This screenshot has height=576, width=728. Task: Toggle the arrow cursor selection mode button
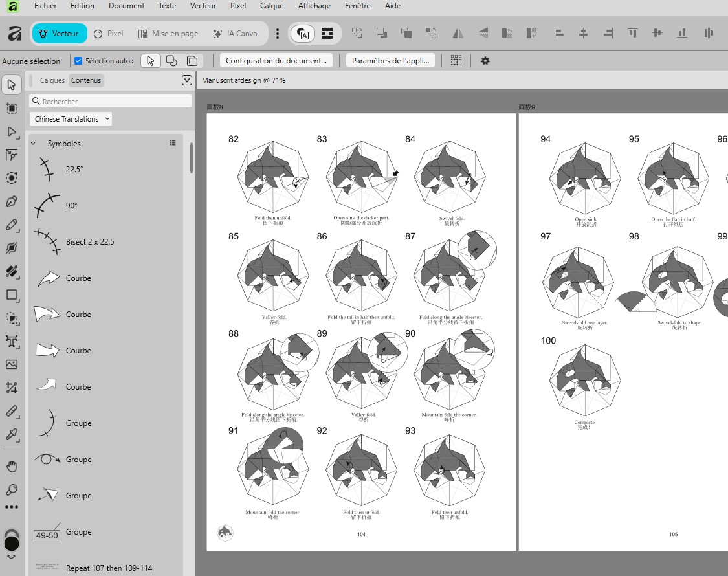(150, 61)
